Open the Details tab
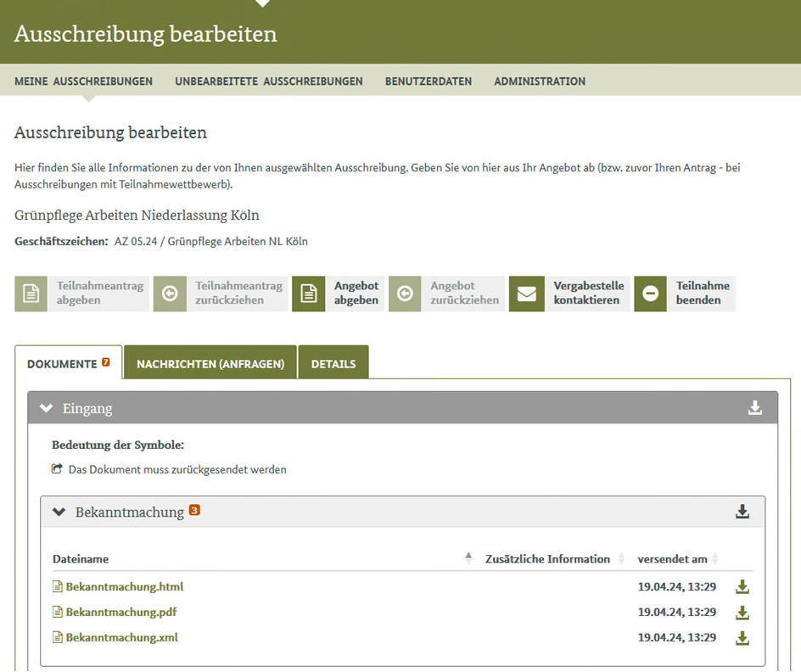This screenshot has height=672, width=801. pyautogui.click(x=333, y=364)
